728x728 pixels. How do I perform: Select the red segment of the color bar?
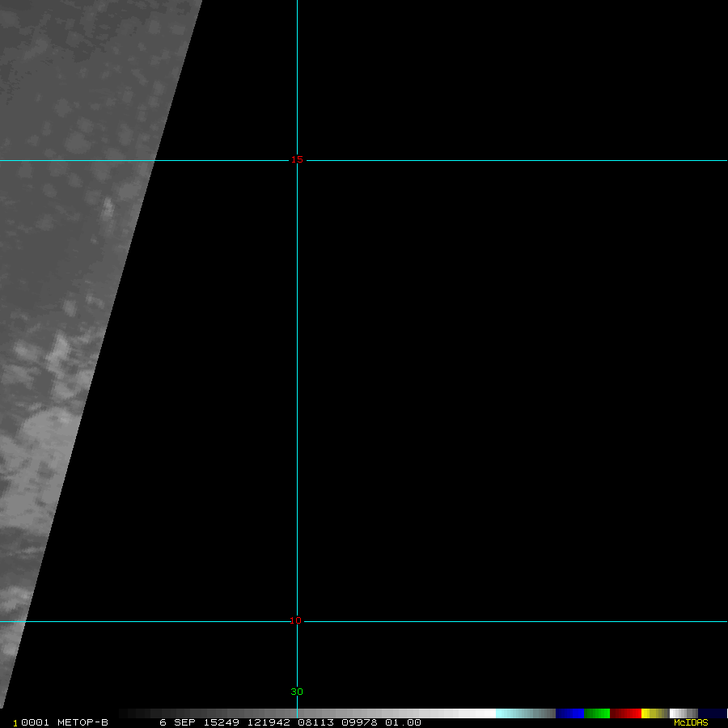click(x=625, y=713)
